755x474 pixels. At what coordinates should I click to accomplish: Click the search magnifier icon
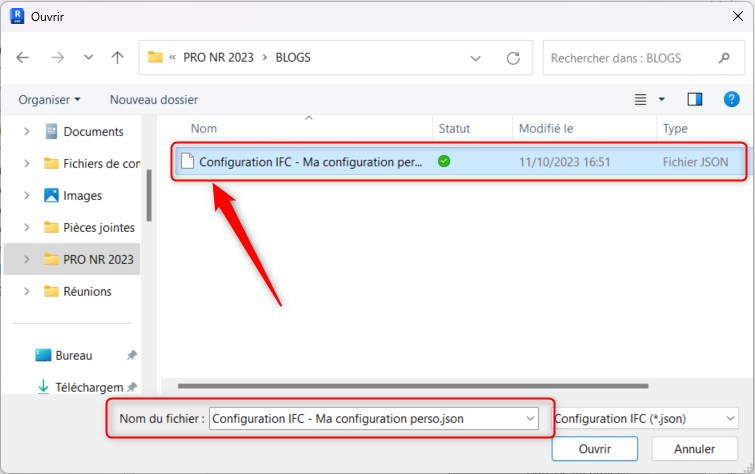coord(724,58)
